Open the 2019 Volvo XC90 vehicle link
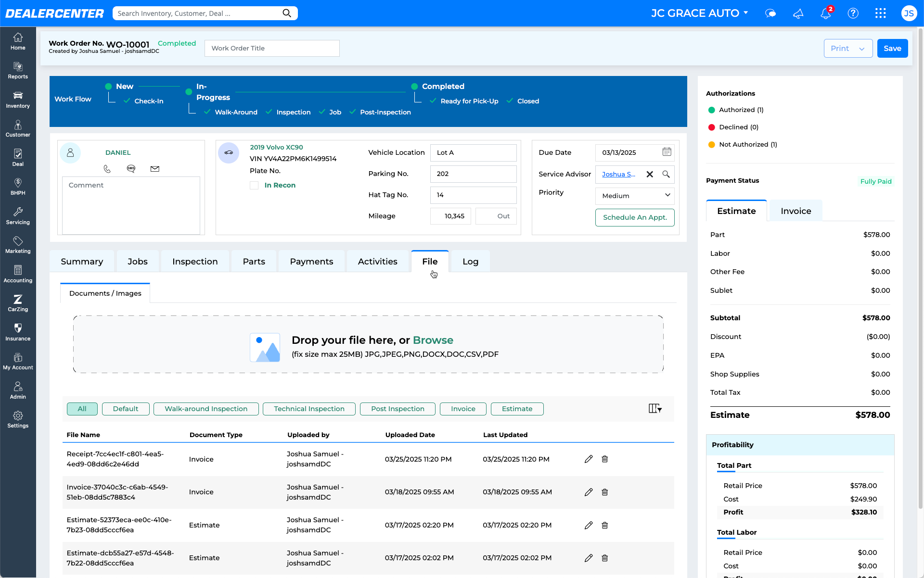 [x=276, y=147]
